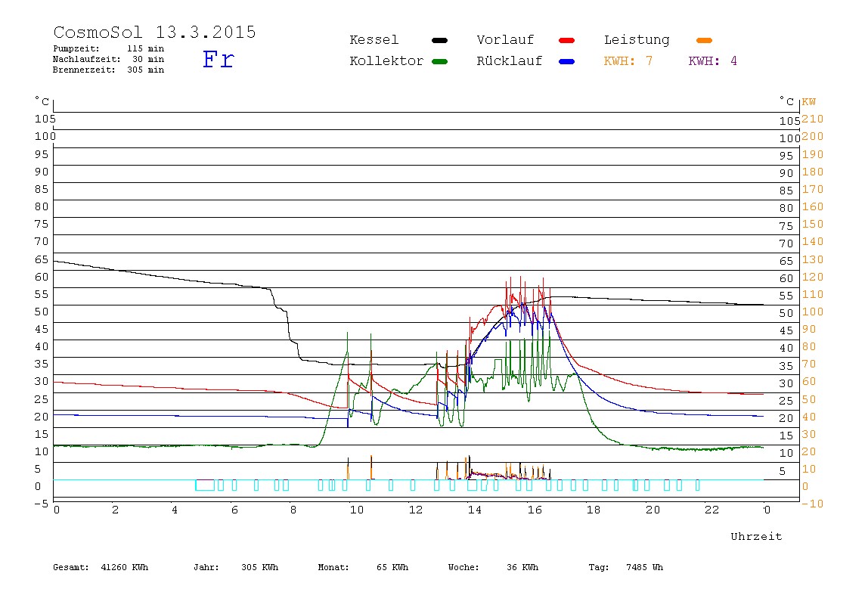The image size is (868, 614).
Task: Click the '105' label on left temperature axis
Action: point(45,119)
